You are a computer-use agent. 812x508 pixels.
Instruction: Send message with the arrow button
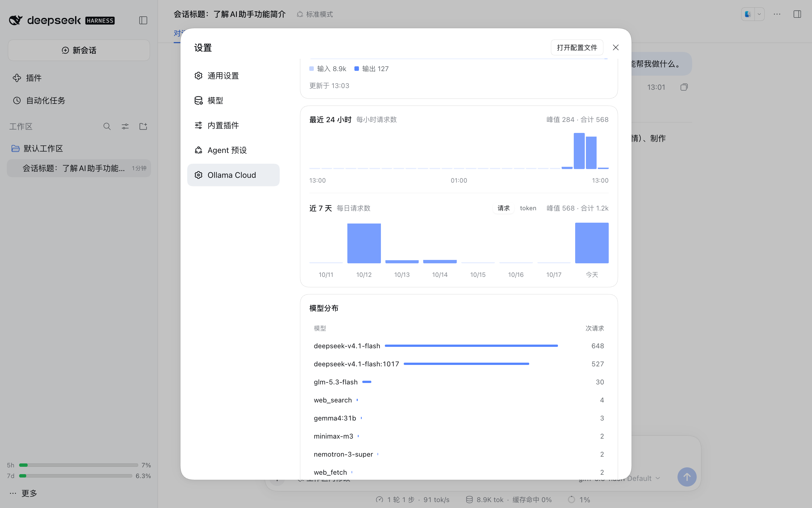pos(687,477)
